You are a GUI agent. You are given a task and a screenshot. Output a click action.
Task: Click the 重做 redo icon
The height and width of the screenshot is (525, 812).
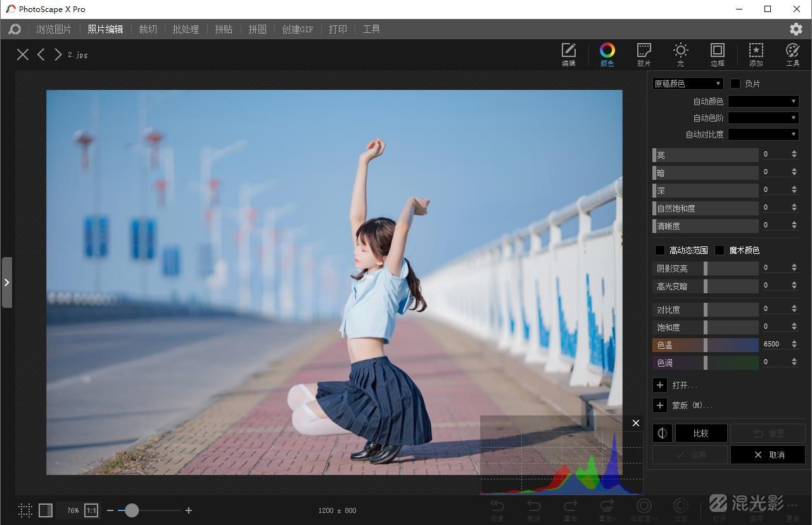[570, 509]
